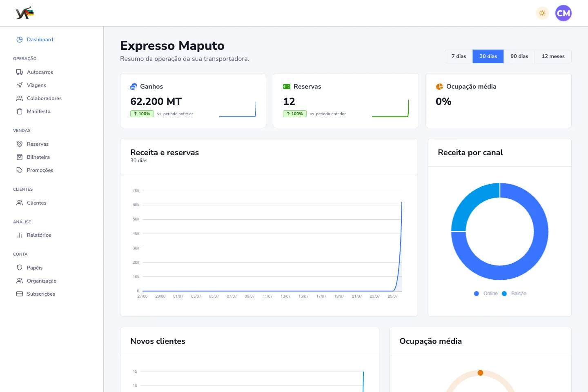This screenshot has width=588, height=392.
Task: Go to Clientes list
Action: click(37, 203)
